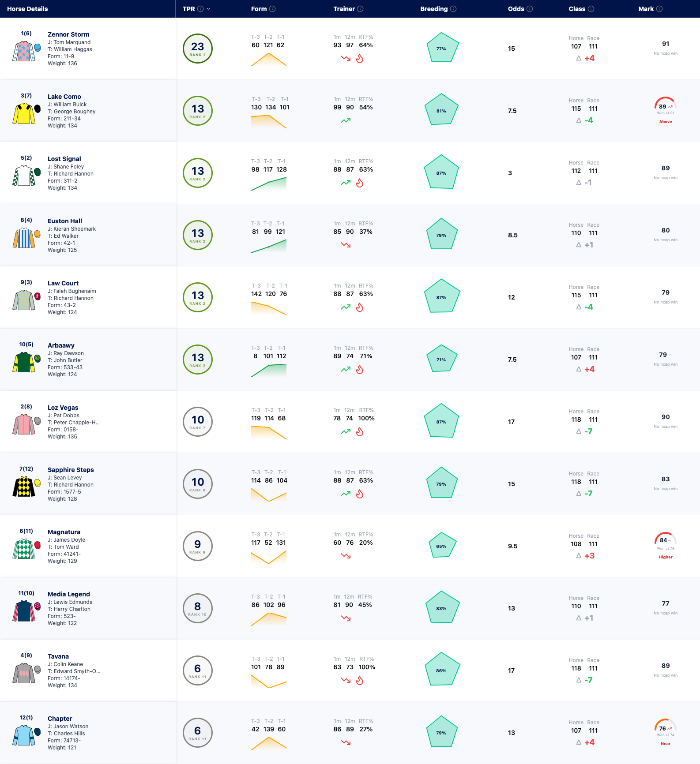Show the Trainer column info tooltip icon

360,9
